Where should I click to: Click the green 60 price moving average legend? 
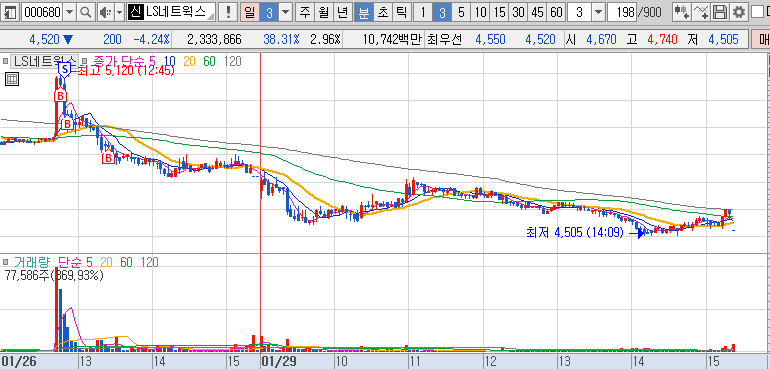tap(209, 61)
